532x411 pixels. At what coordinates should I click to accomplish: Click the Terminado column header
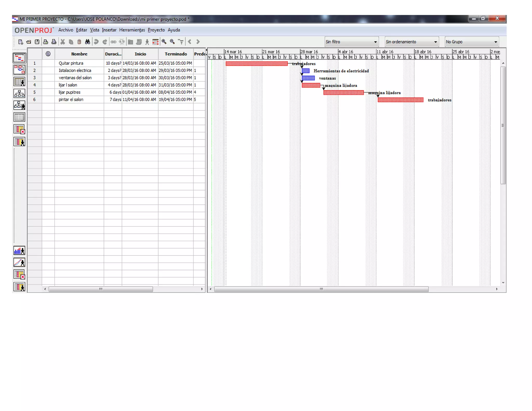point(176,54)
